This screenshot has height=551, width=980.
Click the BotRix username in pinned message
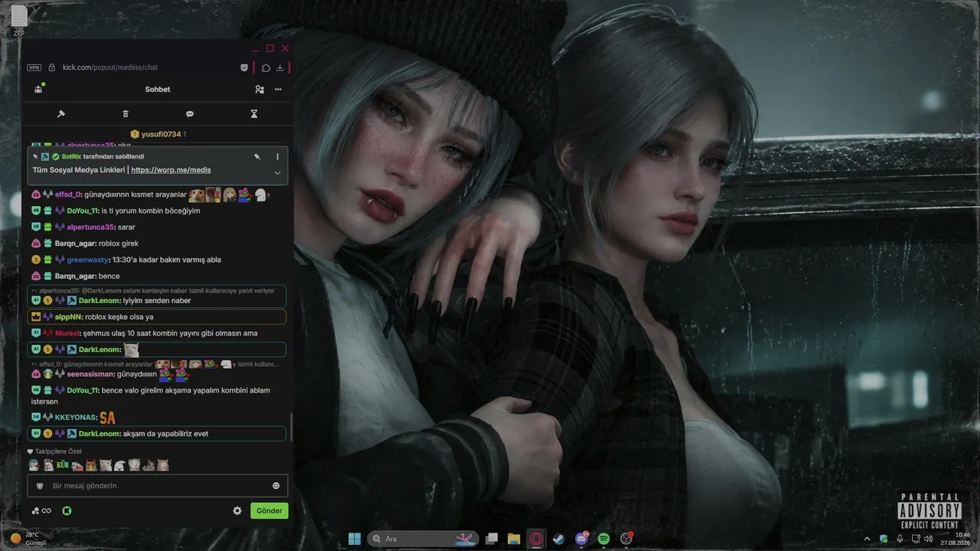click(x=71, y=157)
